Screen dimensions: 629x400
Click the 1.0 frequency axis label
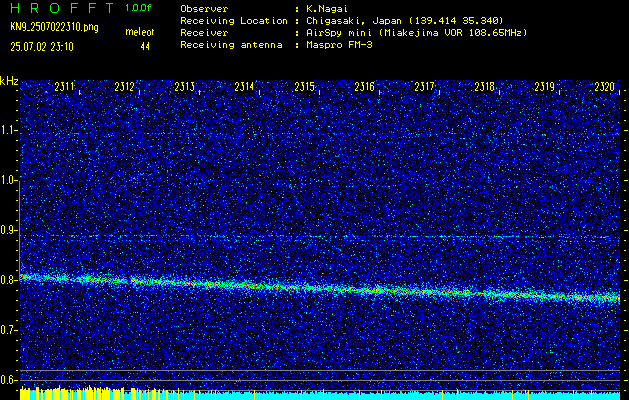tap(8, 180)
